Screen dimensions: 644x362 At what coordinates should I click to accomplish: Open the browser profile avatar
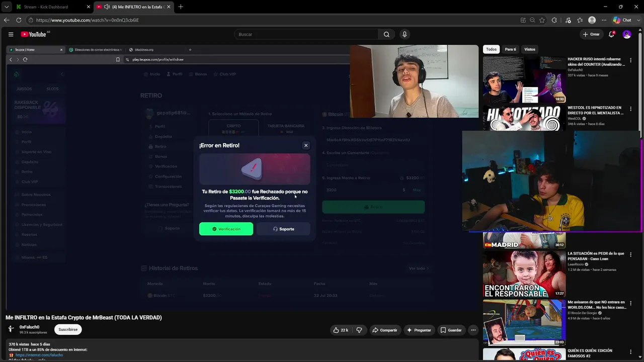pos(592,20)
